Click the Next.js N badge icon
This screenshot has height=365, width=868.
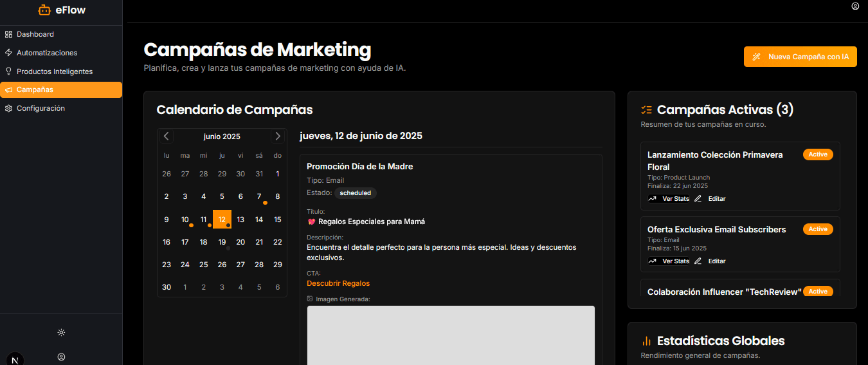click(15, 359)
